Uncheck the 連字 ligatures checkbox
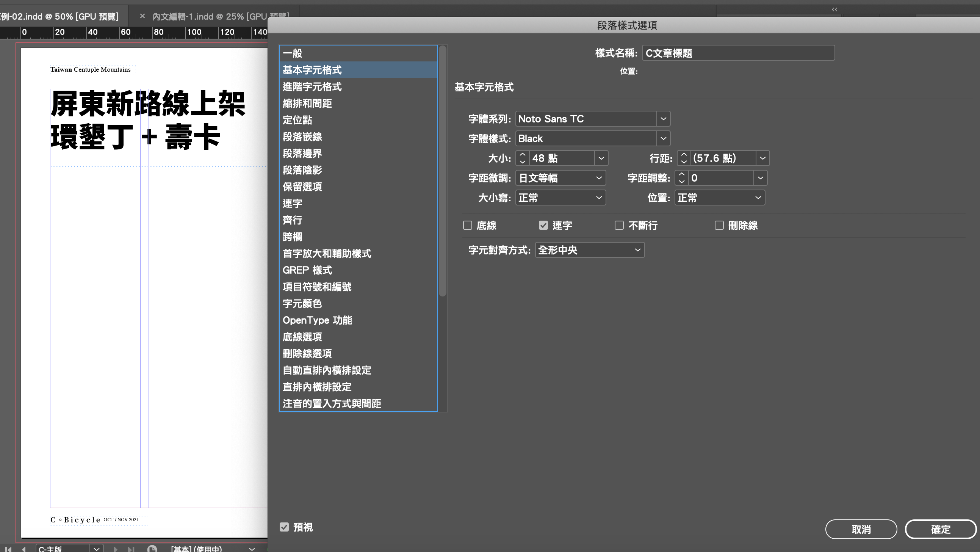The width and height of the screenshot is (980, 552). click(x=543, y=225)
